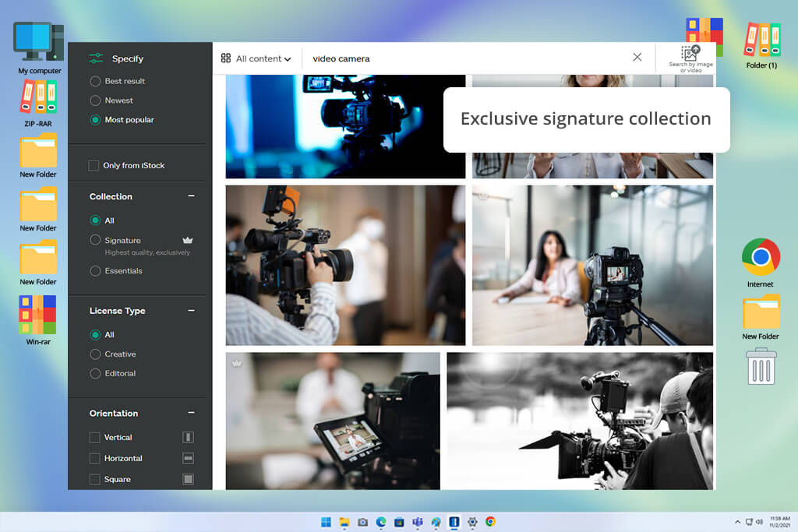The image size is (798, 532).
Task: Click the grid icon beside All content
Action: tap(226, 58)
